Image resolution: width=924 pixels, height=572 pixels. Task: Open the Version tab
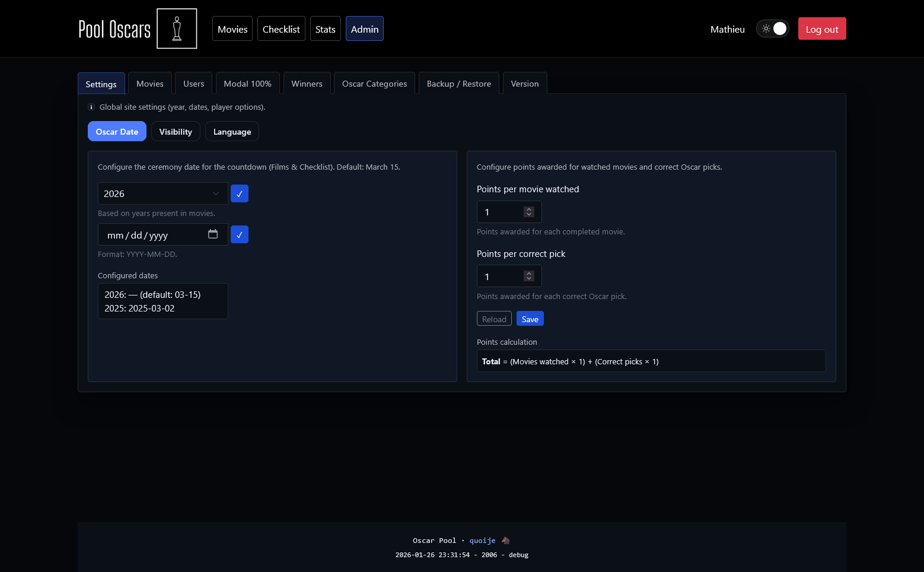(x=525, y=84)
